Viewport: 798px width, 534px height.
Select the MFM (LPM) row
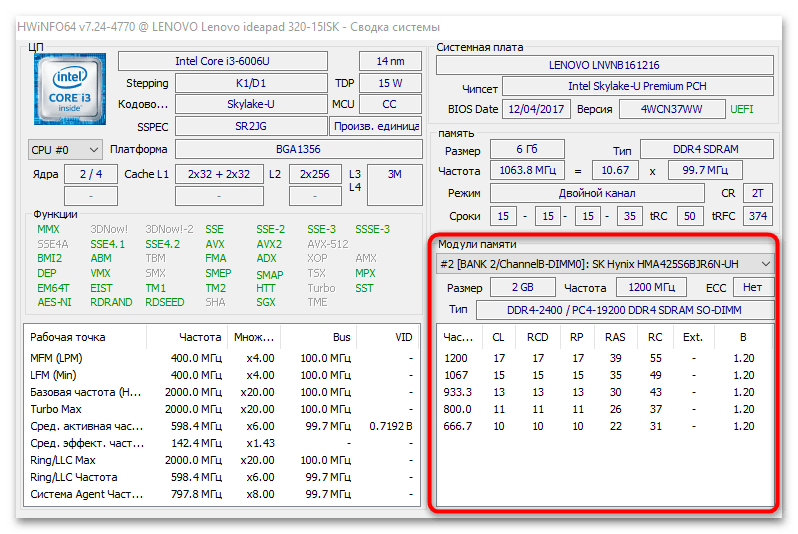point(222,358)
